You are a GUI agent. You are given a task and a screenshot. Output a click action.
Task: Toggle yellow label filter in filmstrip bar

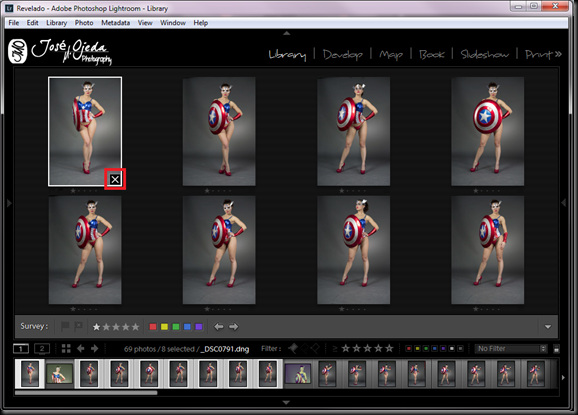tap(417, 349)
